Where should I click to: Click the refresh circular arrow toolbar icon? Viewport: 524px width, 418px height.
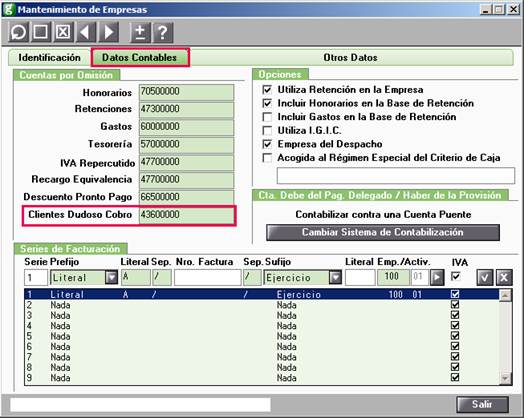coord(18,32)
